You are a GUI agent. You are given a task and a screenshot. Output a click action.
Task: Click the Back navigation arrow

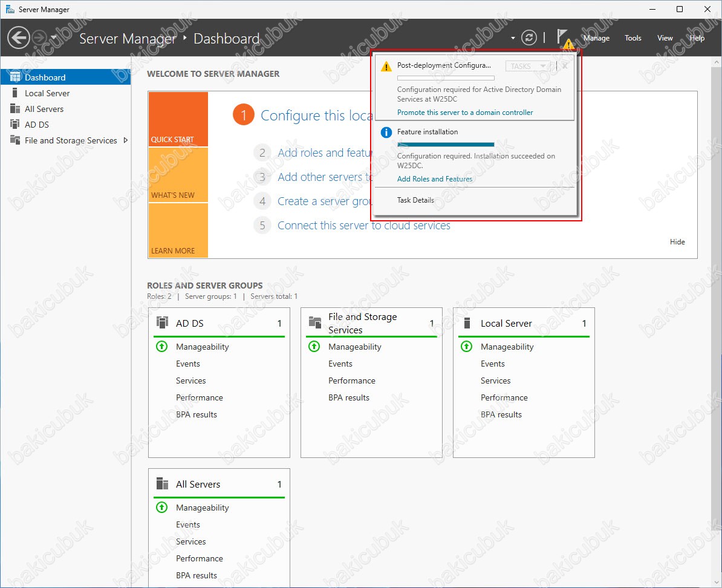tap(19, 38)
